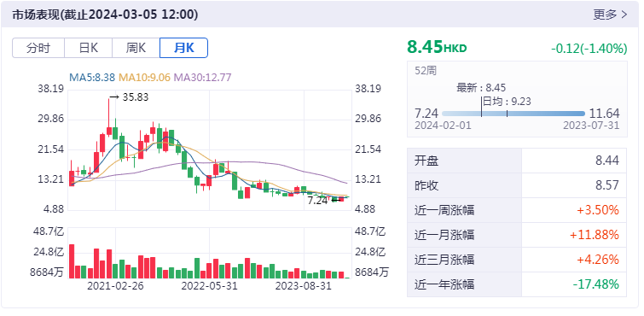
Task: Click the 2022-05-31 date axis label
Action: coord(210,286)
